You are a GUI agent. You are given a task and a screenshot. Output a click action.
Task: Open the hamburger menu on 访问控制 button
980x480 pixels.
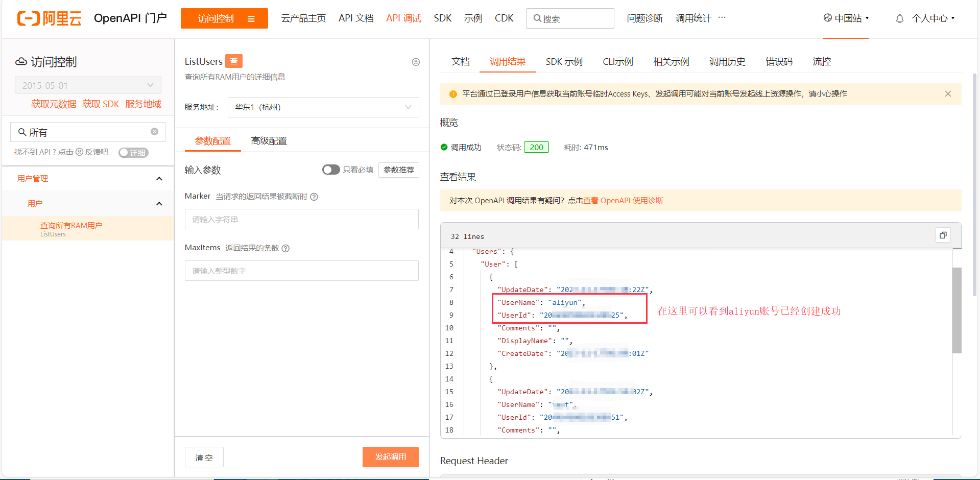coord(251,19)
